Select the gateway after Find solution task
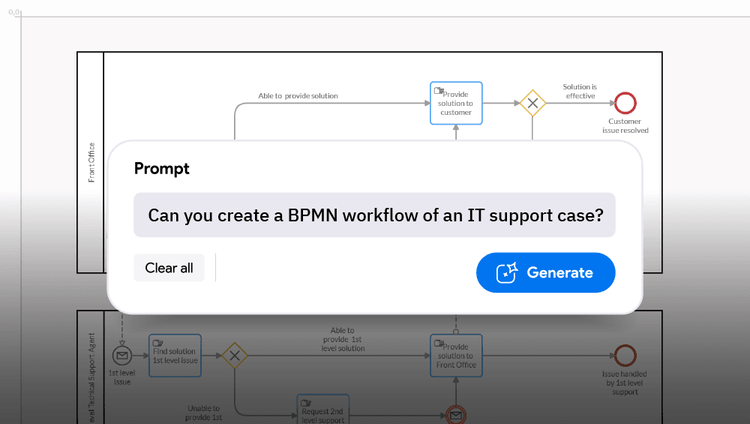The image size is (750, 424). point(235,355)
